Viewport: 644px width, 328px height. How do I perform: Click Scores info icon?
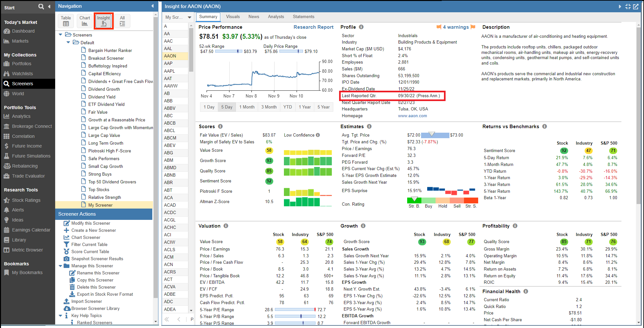[220, 127]
